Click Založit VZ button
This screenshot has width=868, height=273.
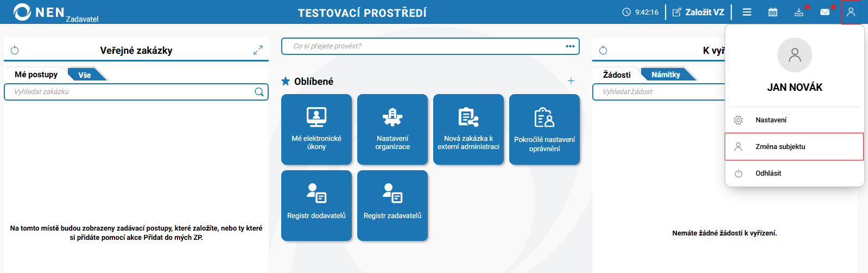pyautogui.click(x=698, y=12)
